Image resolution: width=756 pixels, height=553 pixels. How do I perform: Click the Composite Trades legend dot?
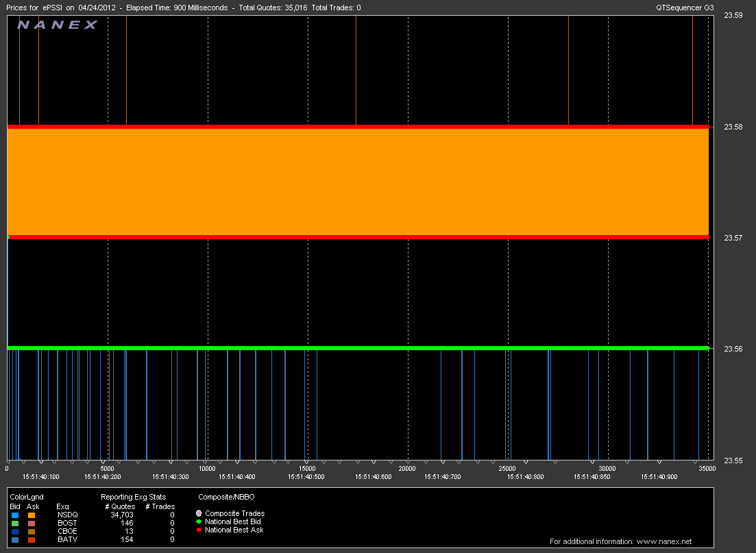point(199,513)
